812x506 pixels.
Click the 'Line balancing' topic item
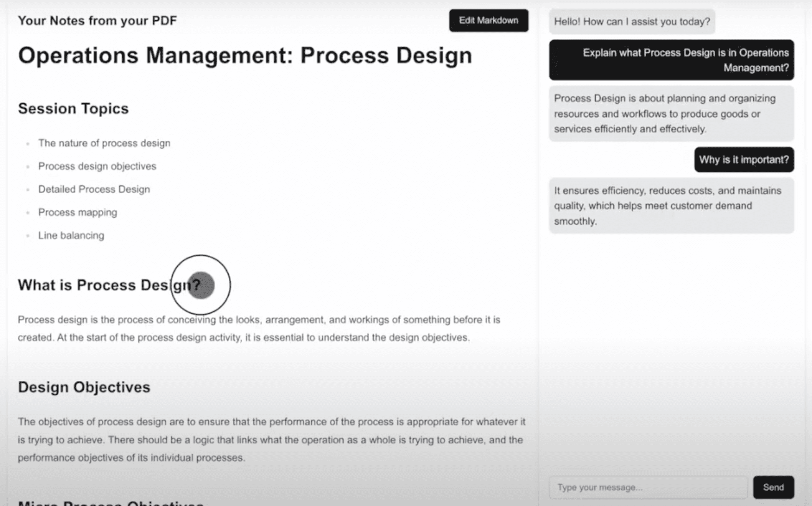[x=71, y=235]
